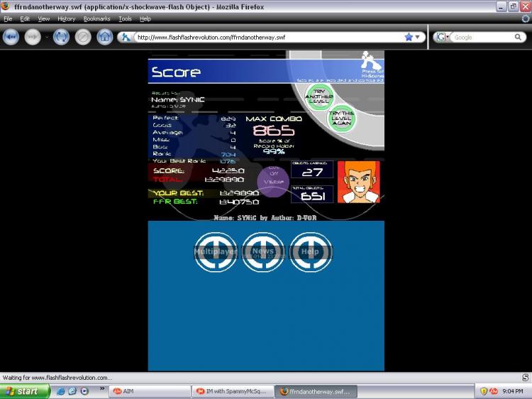Open the Google search engine selector

[x=443, y=37]
